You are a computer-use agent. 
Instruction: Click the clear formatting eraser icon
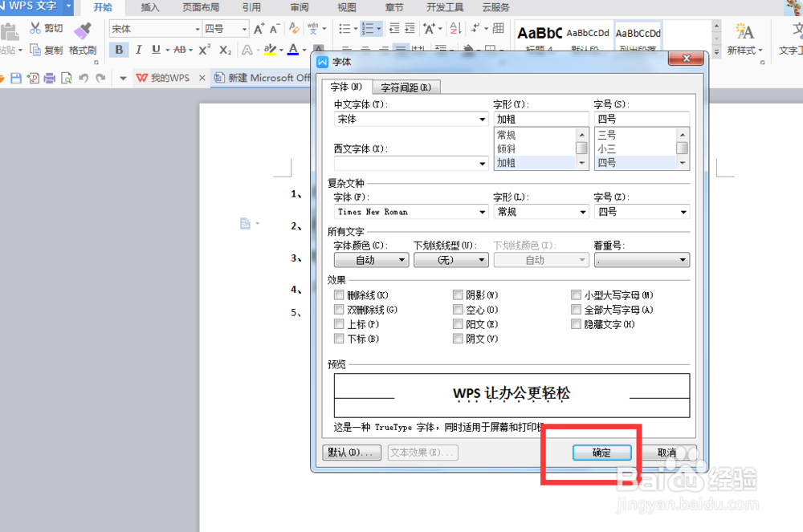(294, 29)
